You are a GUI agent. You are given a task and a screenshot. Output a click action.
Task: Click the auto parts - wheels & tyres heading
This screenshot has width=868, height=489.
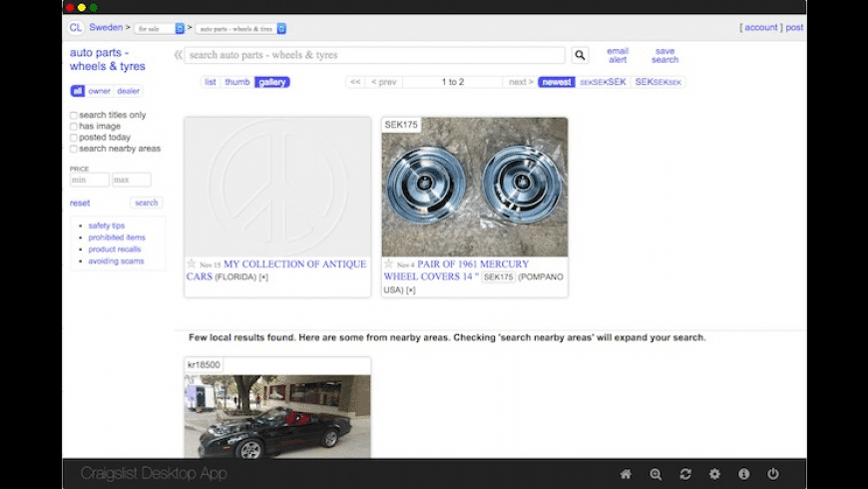tap(108, 59)
